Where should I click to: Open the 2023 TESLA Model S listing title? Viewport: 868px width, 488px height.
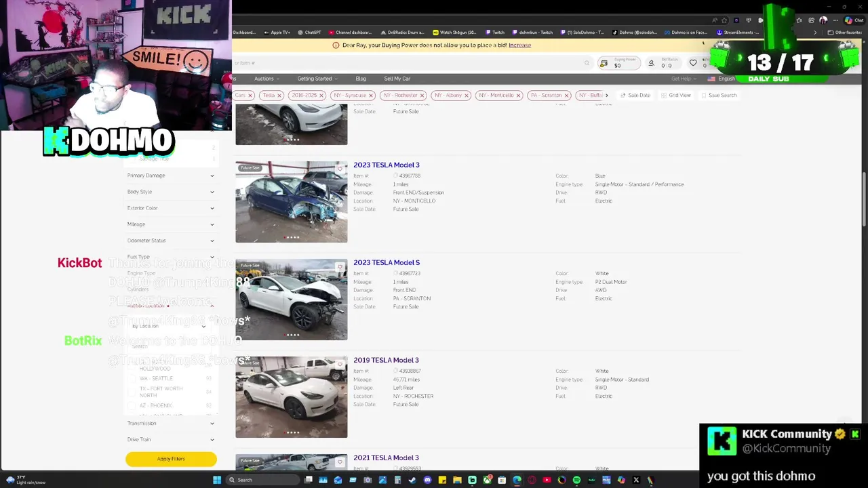click(387, 262)
